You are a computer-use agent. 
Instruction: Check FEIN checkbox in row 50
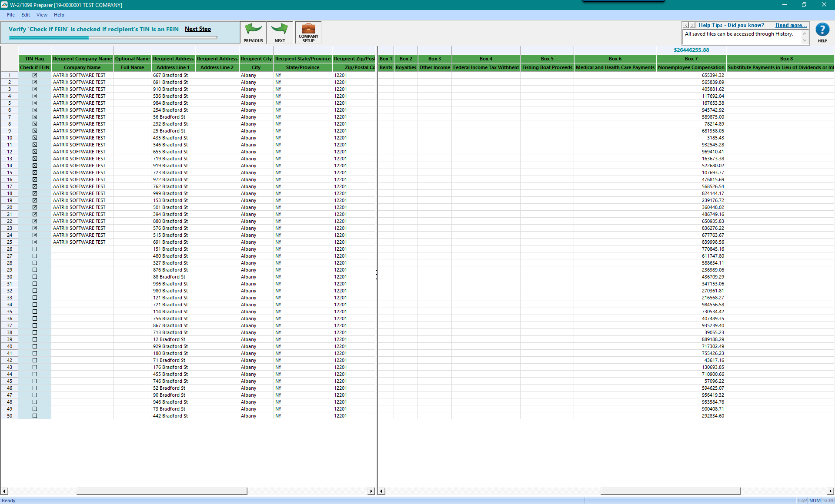click(35, 416)
